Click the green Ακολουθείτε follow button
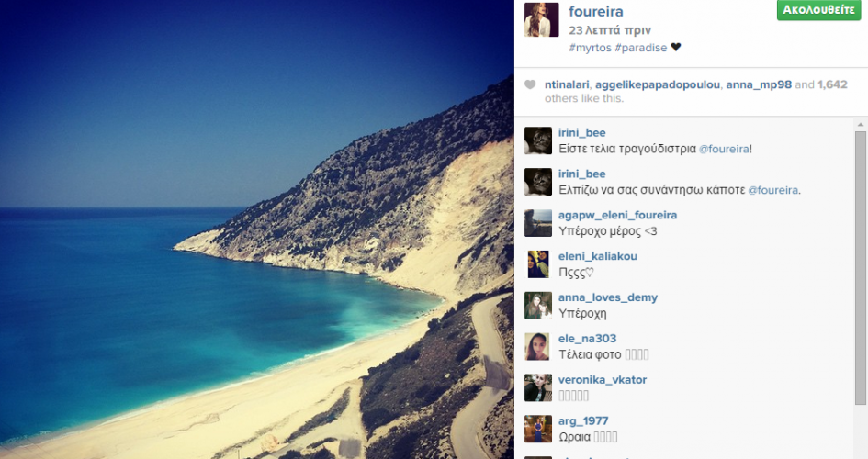868x459 pixels. click(818, 10)
